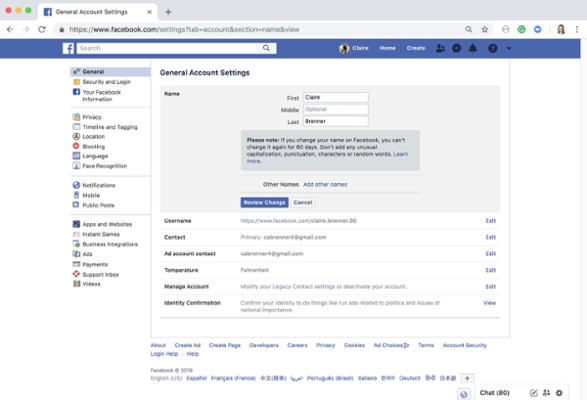
Task: Click the First name field
Action: coord(335,97)
